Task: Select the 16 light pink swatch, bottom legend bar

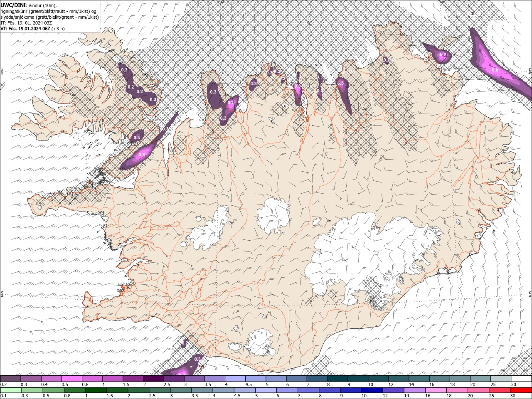Action: coord(435,390)
